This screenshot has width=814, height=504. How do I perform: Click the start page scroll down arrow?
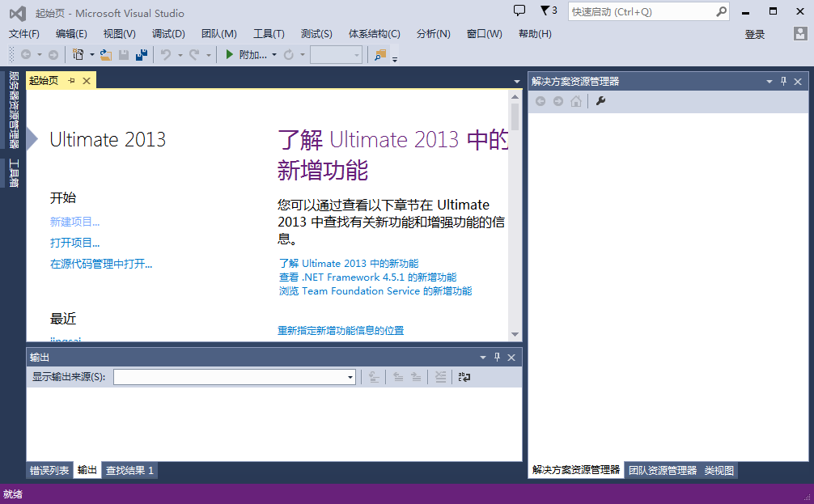515,334
